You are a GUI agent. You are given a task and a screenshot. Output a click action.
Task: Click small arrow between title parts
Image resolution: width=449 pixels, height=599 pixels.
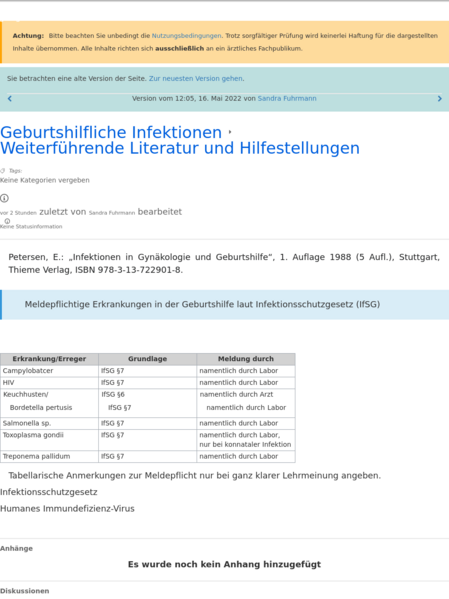pos(230,132)
